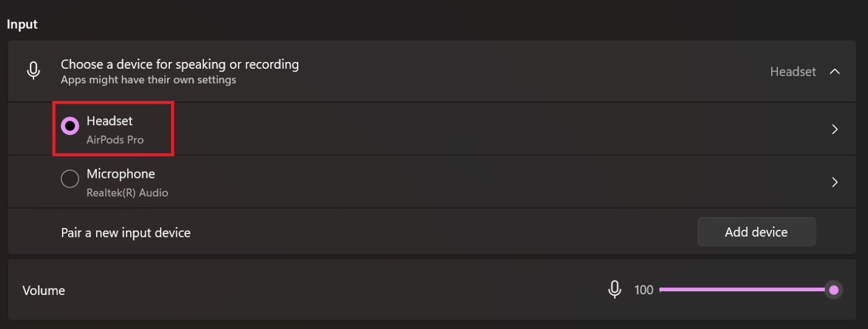Viewport: 868px width, 329px height.
Task: Click the Microphone device name label
Action: point(121,173)
